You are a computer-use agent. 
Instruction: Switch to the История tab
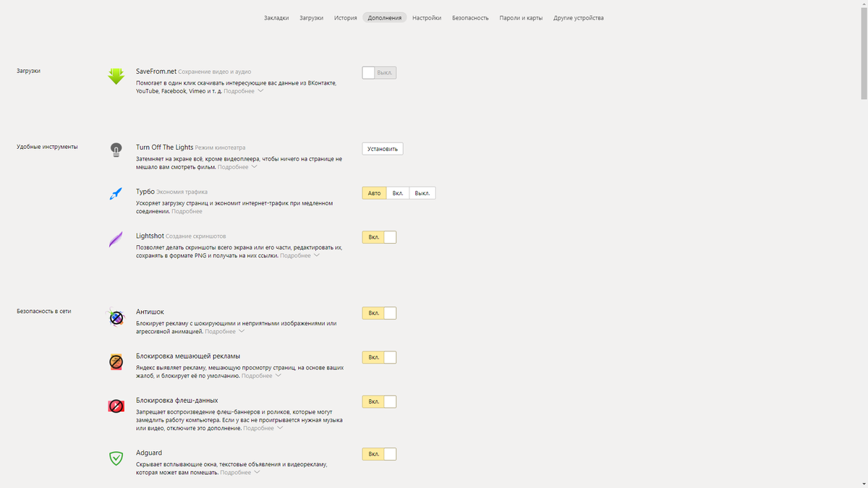[346, 17]
